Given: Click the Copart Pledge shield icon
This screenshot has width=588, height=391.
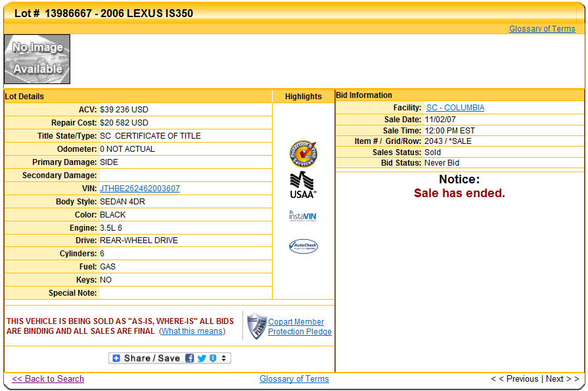Looking at the screenshot, I should tap(256, 326).
